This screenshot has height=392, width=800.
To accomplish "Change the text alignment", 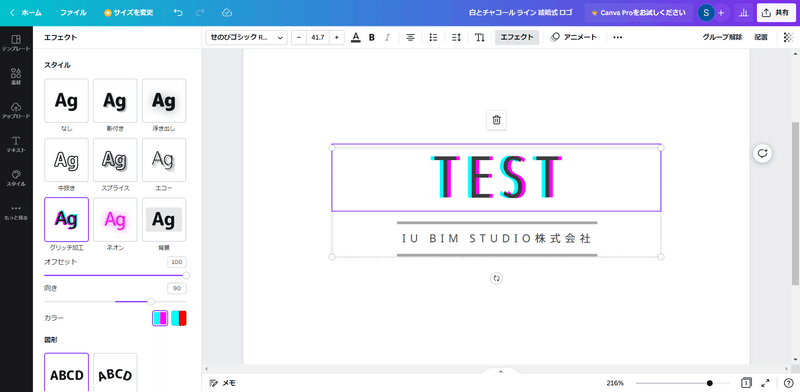I will [410, 37].
